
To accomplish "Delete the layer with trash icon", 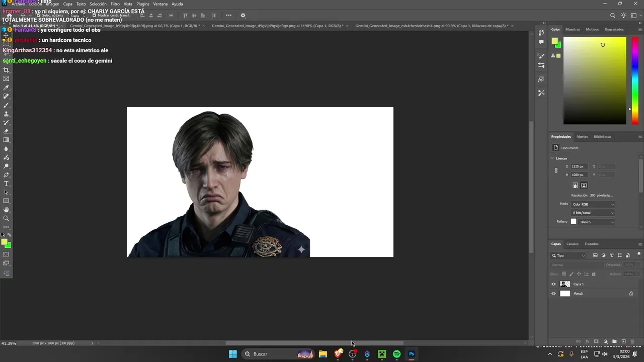I will 632,341.
